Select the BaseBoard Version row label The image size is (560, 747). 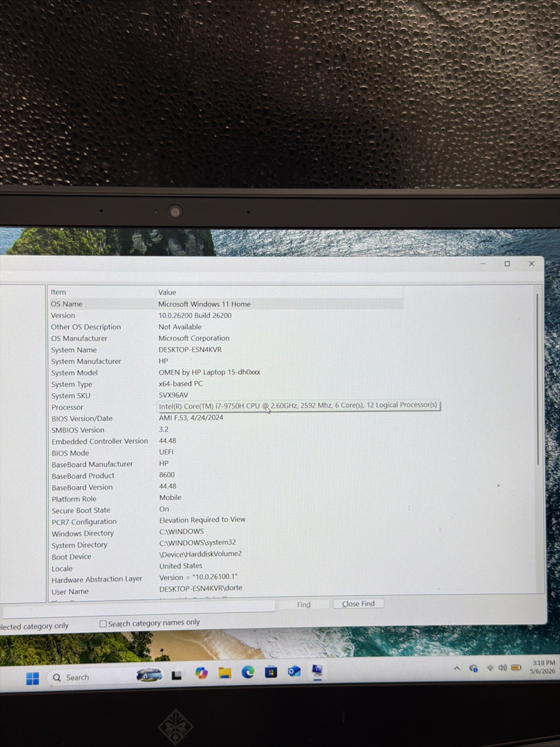(x=82, y=487)
